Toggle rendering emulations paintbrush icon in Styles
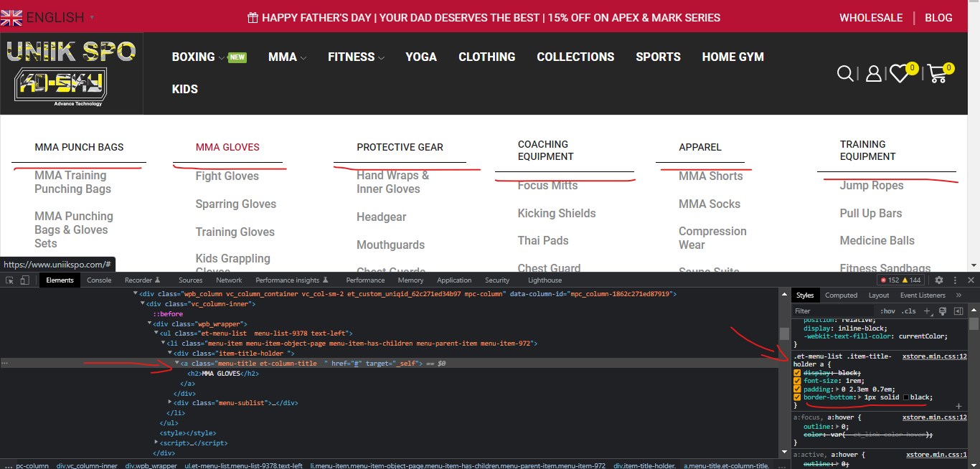 (x=944, y=311)
